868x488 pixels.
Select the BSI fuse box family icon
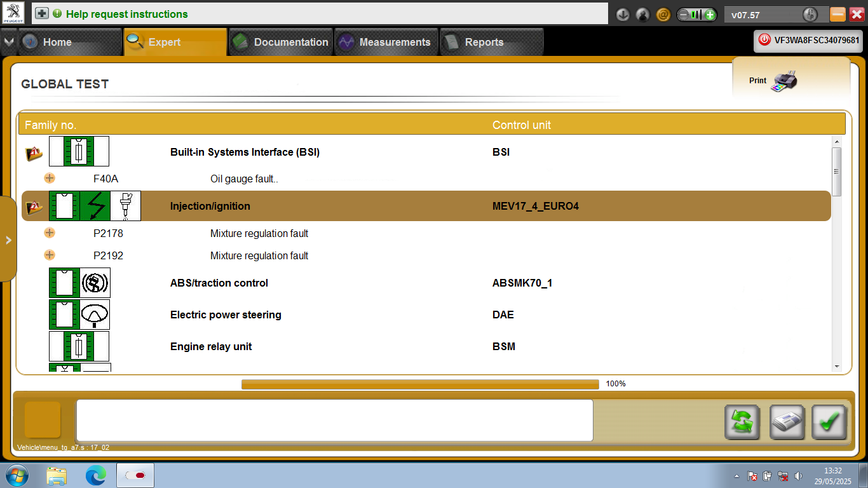point(79,151)
